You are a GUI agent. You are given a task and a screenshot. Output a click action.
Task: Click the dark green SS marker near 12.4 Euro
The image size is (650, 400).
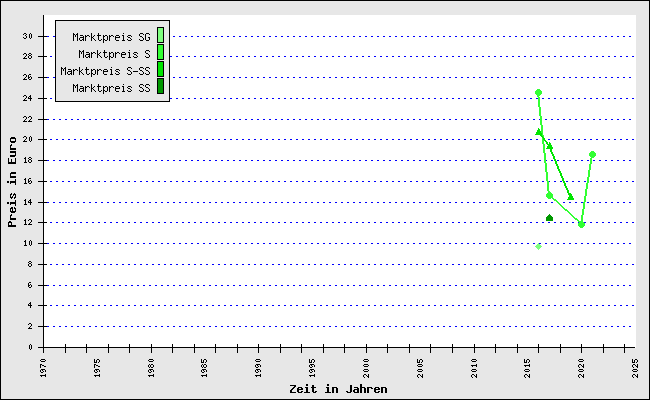[549, 218]
